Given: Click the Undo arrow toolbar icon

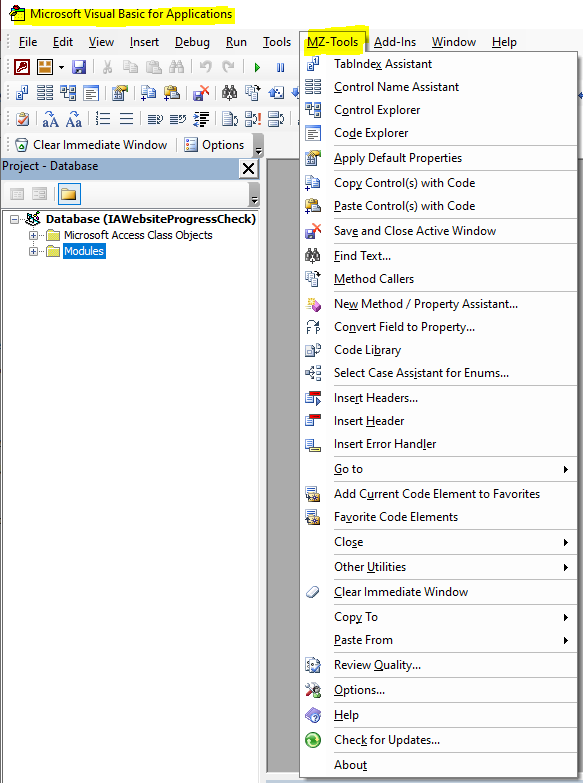Looking at the screenshot, I should pyautogui.click(x=205, y=67).
